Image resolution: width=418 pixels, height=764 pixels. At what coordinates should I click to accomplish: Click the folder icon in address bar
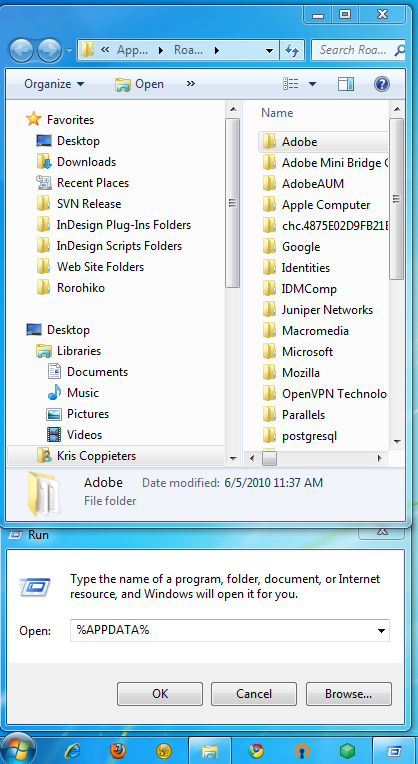(87, 50)
